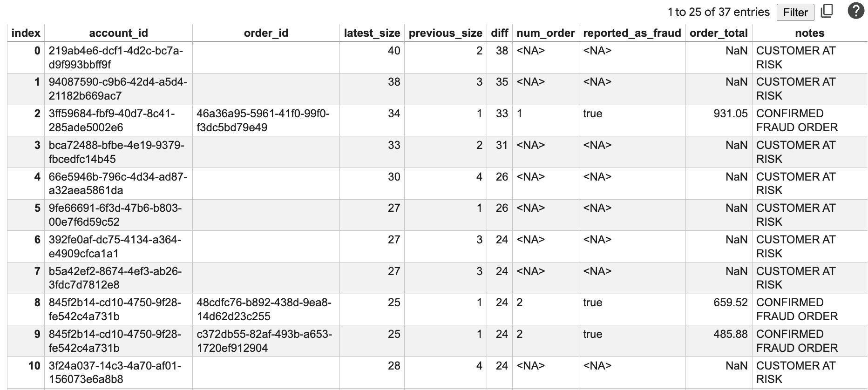
Task: Select row index 5 cell
Action: click(37, 208)
